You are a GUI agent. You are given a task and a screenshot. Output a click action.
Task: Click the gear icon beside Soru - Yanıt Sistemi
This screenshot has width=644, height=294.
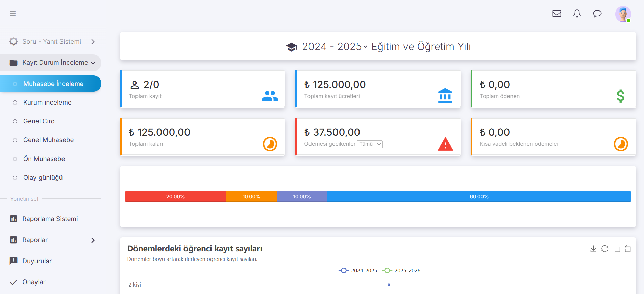click(14, 42)
